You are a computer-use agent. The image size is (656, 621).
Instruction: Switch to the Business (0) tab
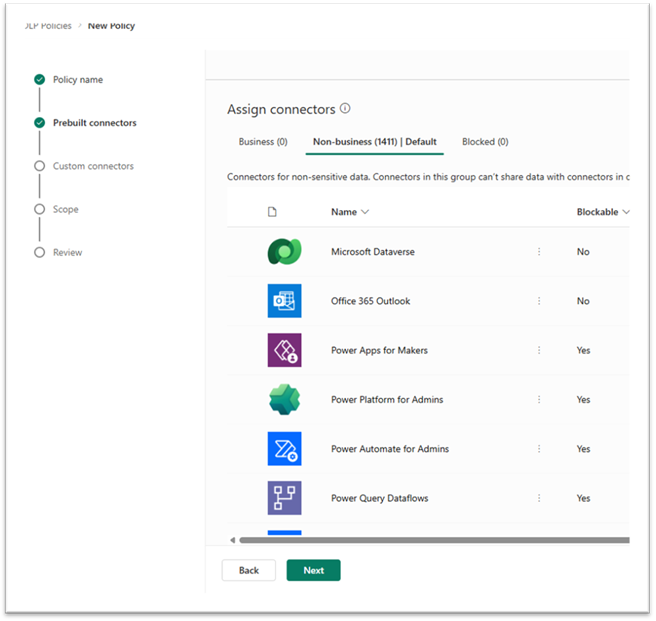(x=263, y=142)
